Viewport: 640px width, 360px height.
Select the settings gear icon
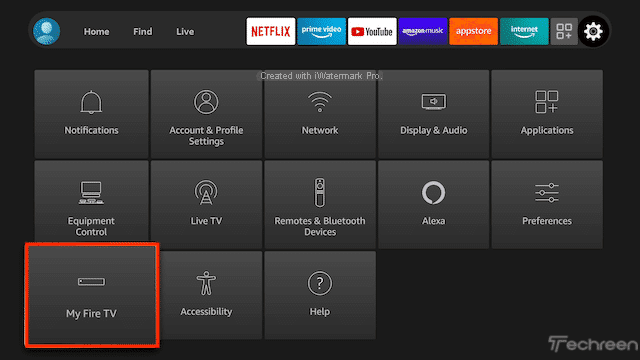tap(593, 31)
